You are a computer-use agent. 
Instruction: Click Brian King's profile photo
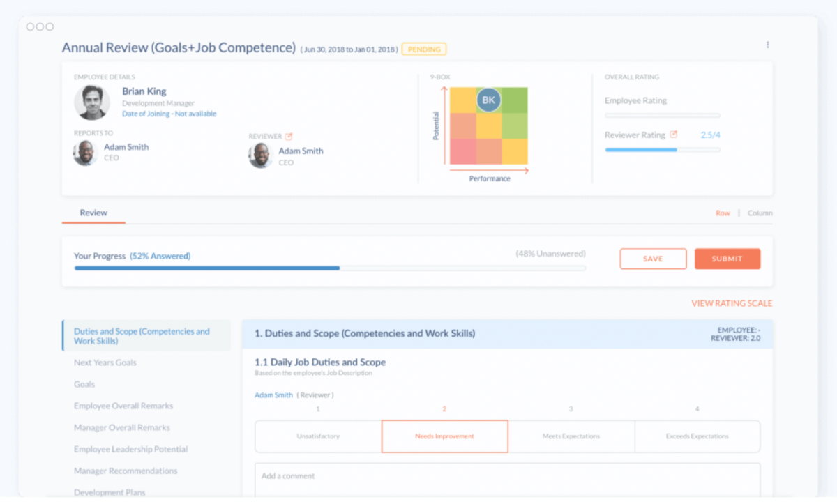pos(92,102)
